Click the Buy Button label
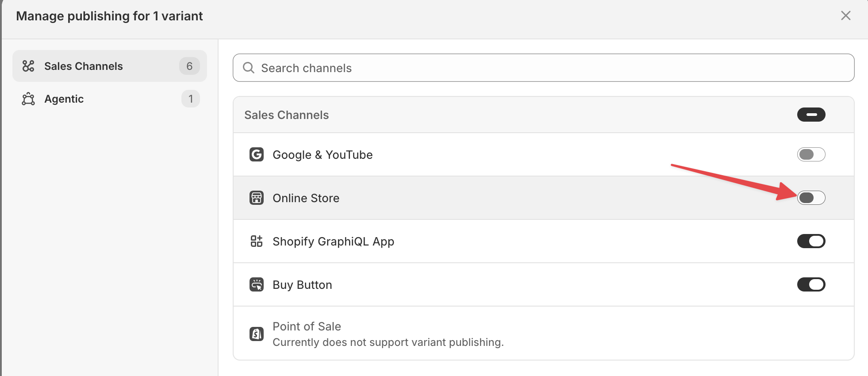The width and height of the screenshot is (868, 376). (x=302, y=285)
